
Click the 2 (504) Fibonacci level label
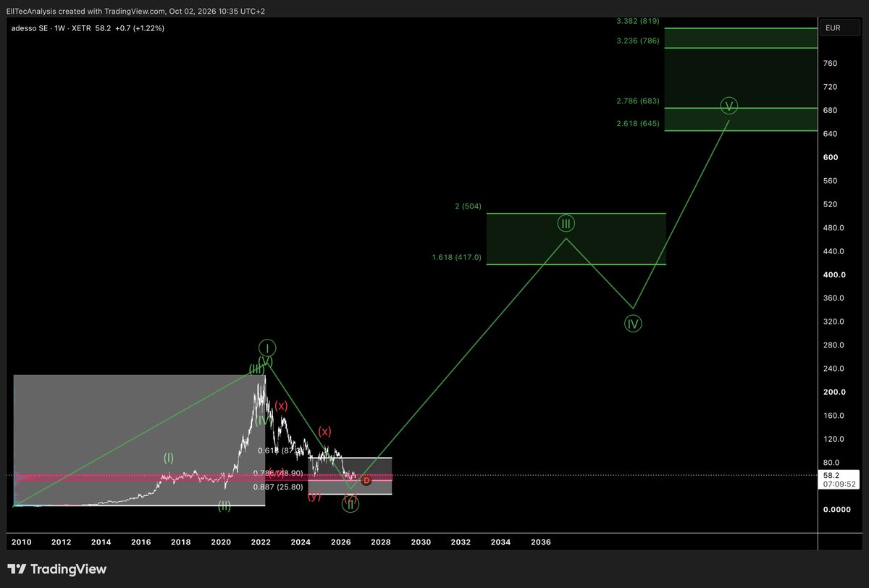coord(468,206)
